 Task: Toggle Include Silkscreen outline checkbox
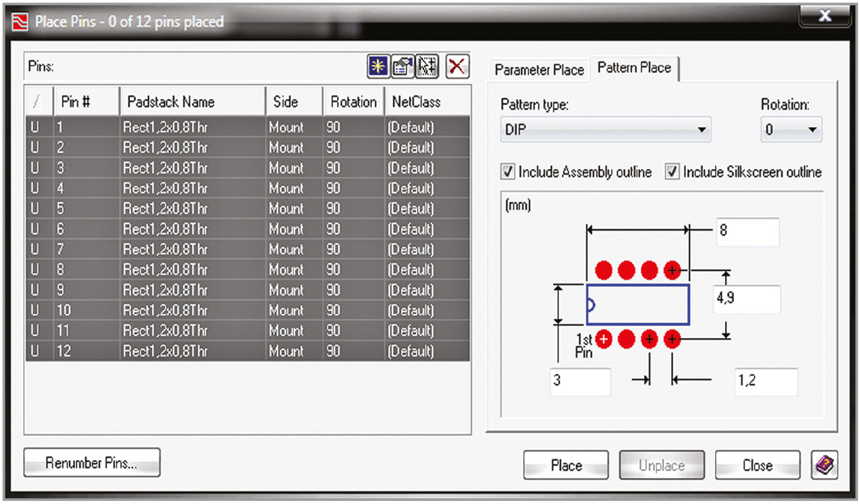click(x=672, y=172)
